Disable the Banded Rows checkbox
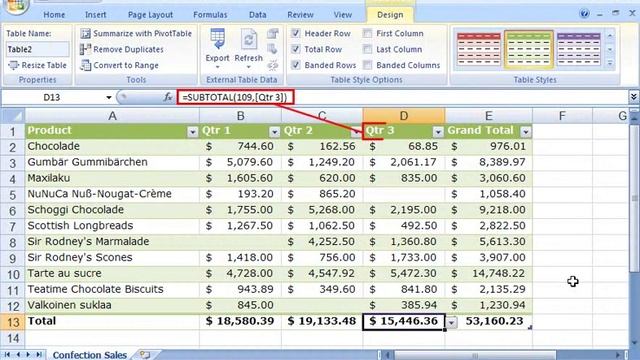The image size is (640, 360). 296,65
